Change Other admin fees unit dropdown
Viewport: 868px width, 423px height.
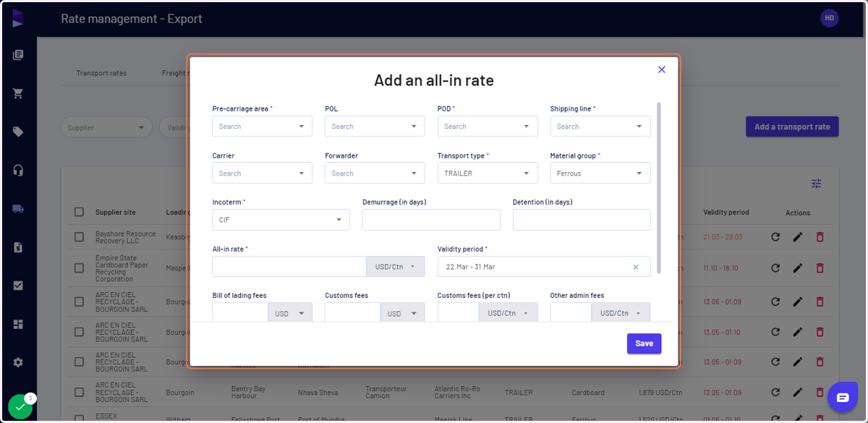(621, 312)
